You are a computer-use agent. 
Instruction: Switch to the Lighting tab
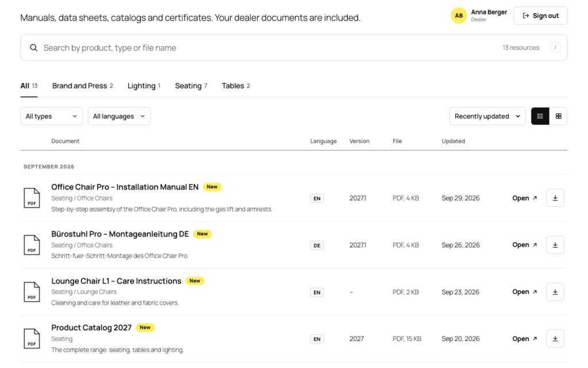(144, 86)
